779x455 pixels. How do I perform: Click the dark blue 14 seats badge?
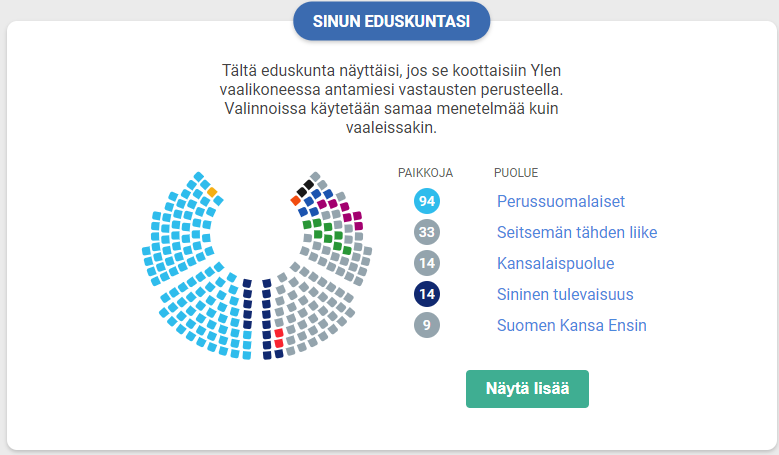pos(426,295)
